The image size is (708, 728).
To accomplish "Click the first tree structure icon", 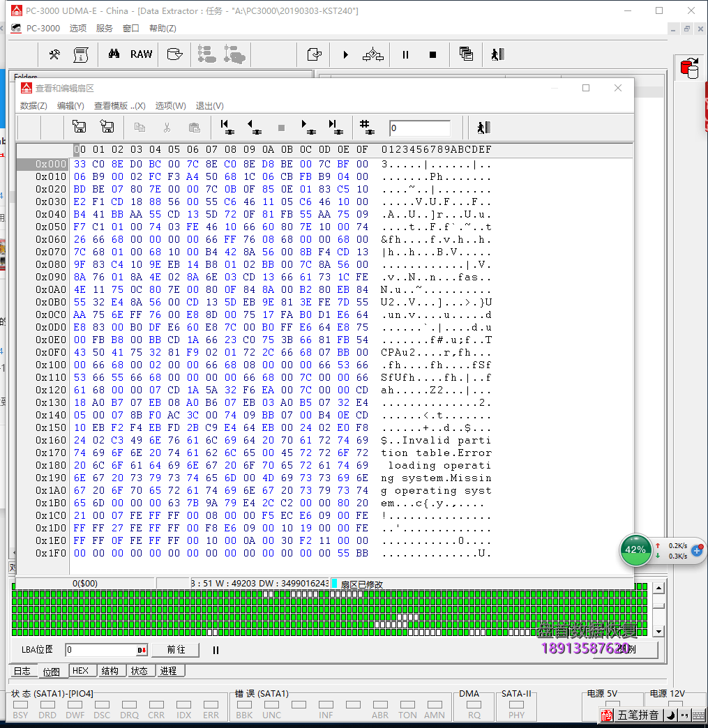I will [206, 54].
